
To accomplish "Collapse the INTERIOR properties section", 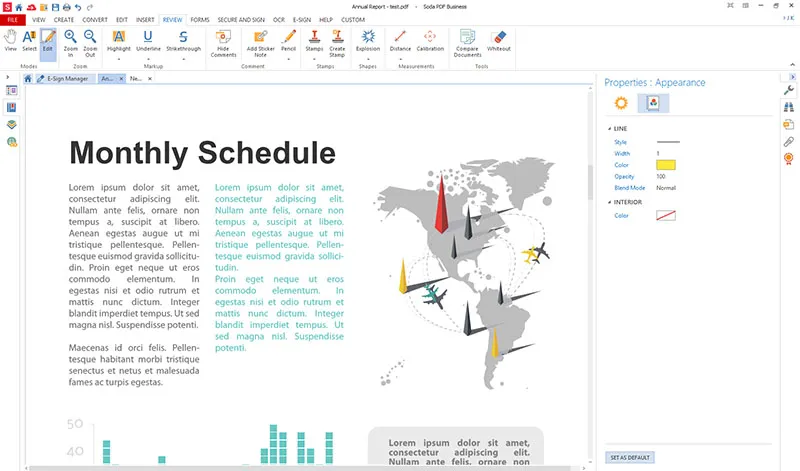I will pyautogui.click(x=609, y=201).
